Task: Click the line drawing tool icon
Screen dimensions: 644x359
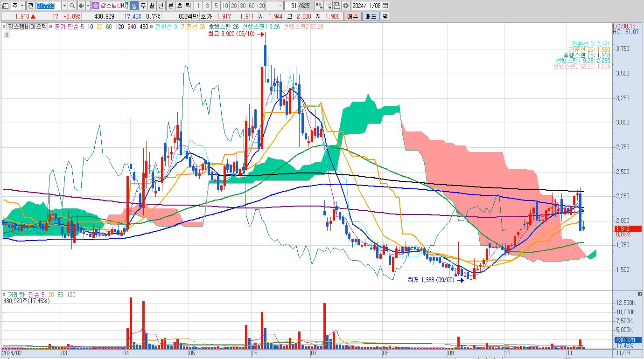Action: pos(328,6)
